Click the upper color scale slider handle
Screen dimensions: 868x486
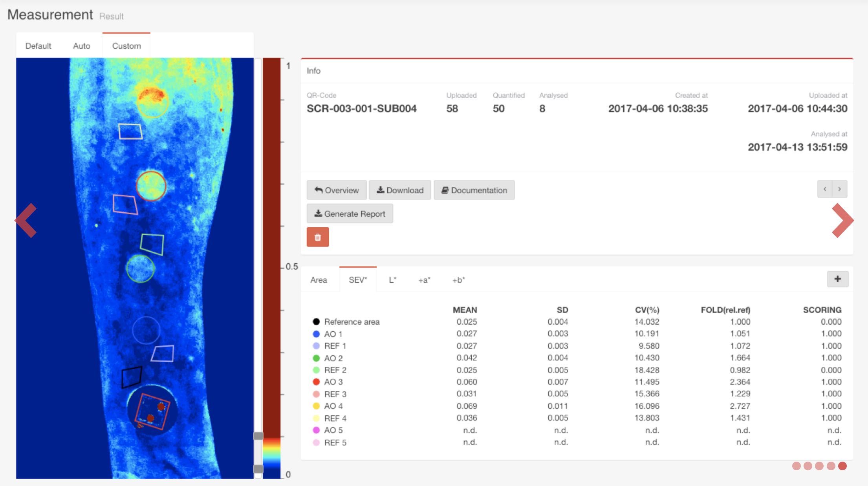coord(258,436)
